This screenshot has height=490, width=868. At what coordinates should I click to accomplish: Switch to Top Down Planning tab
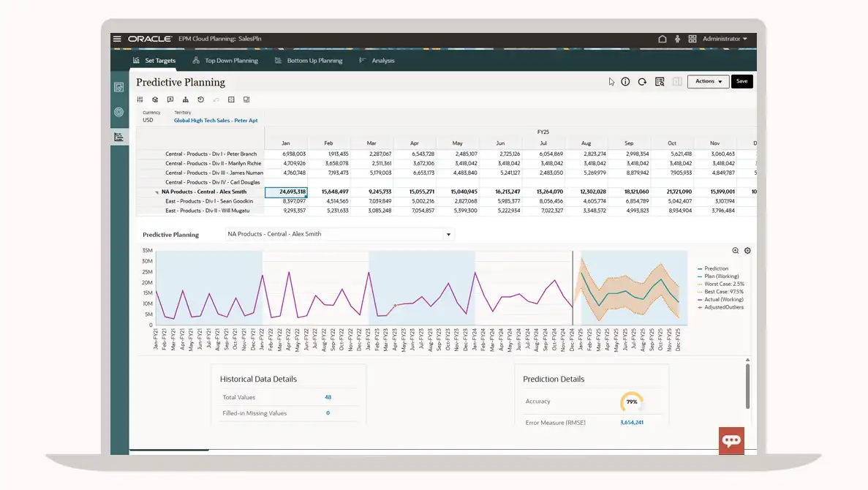click(x=230, y=61)
